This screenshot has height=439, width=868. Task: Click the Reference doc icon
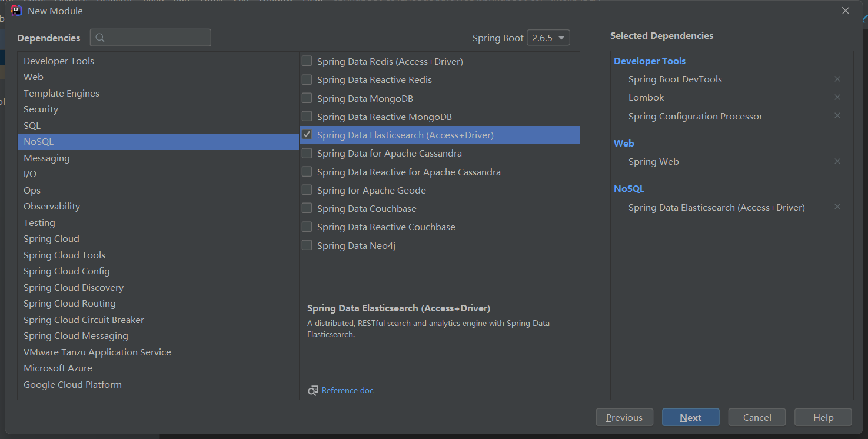click(x=312, y=390)
